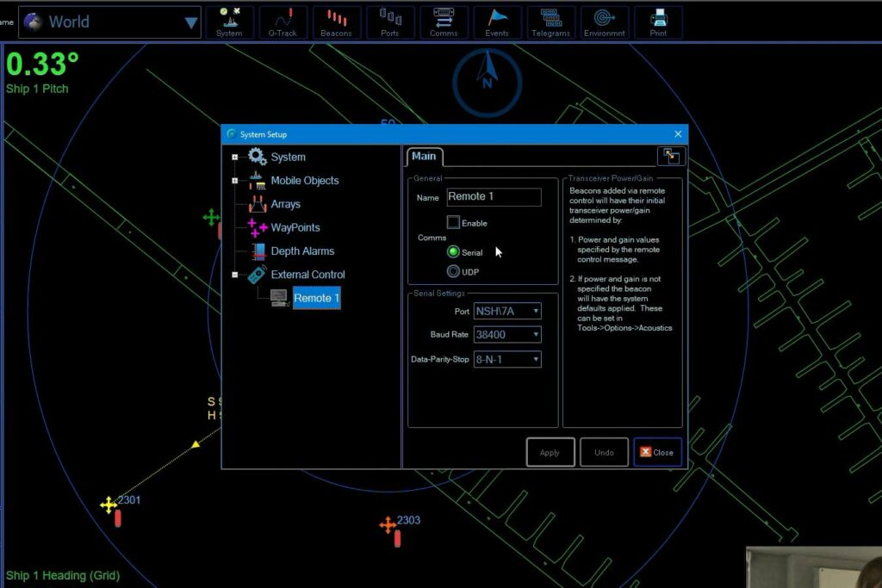Expand the System tree node
Image resolution: width=882 pixels, height=588 pixels.
point(234,158)
